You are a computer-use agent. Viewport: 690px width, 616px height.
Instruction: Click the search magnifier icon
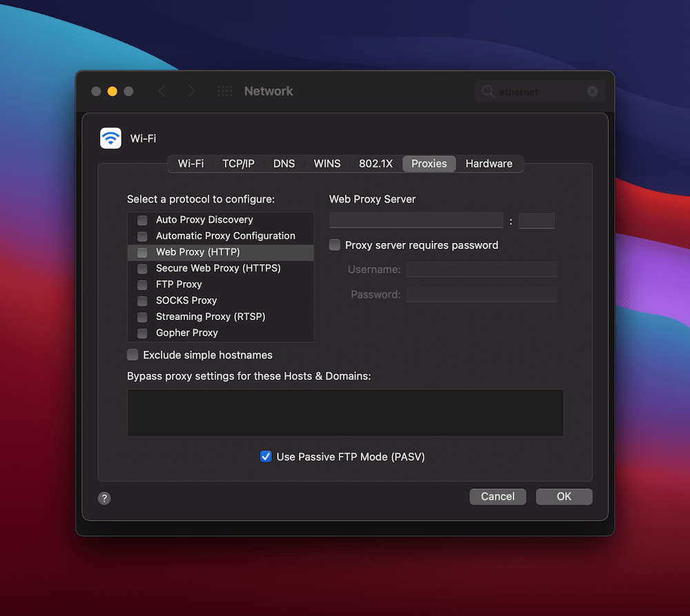488,92
